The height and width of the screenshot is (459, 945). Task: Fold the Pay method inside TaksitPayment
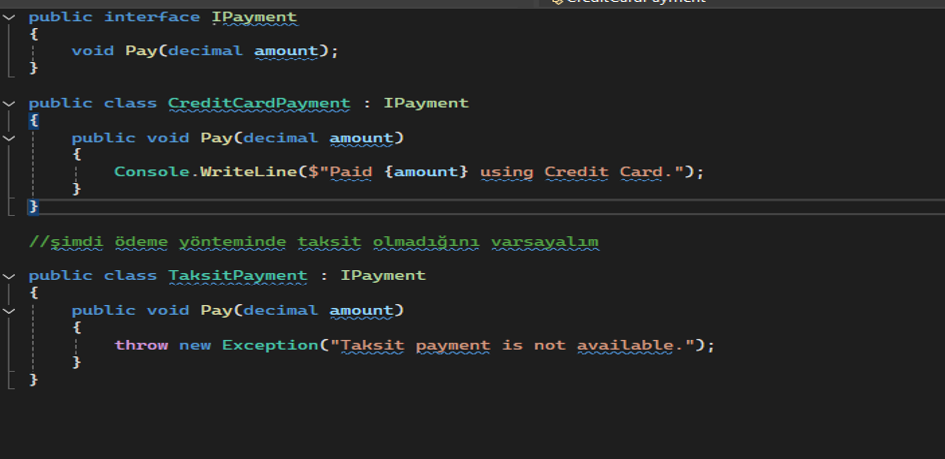8,311
